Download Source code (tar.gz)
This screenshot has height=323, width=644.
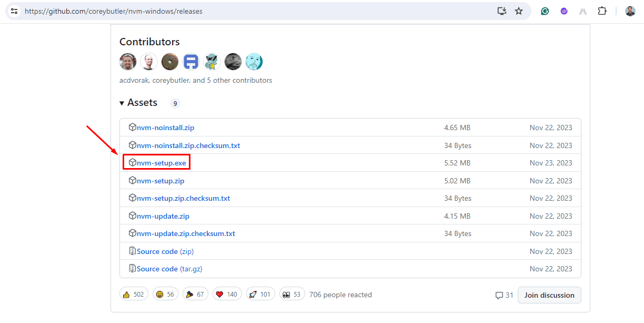pos(169,269)
